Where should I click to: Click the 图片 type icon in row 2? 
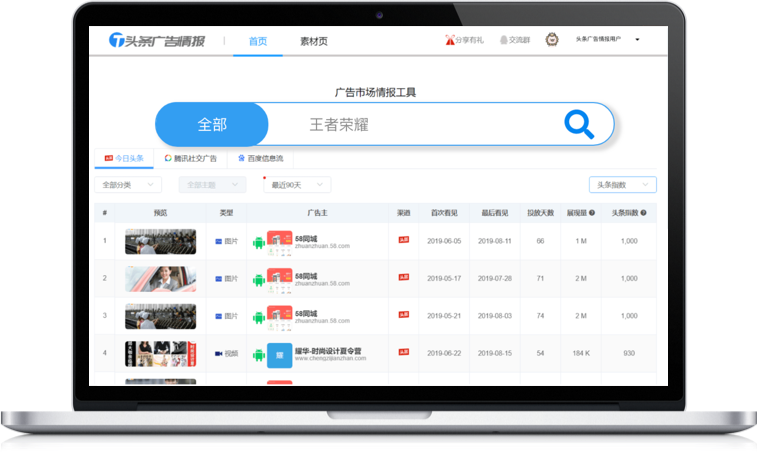point(218,279)
